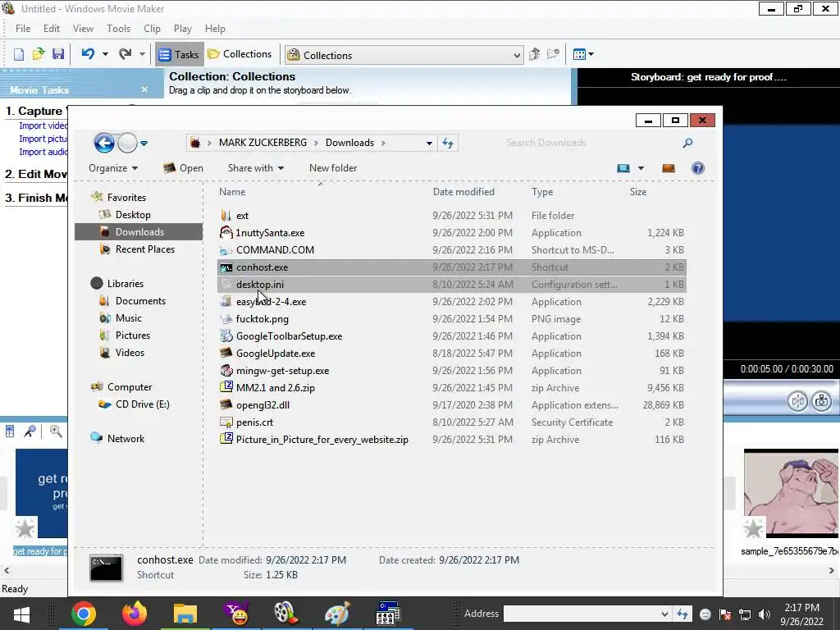Select CD Drive (E:) in sidebar

coord(143,404)
